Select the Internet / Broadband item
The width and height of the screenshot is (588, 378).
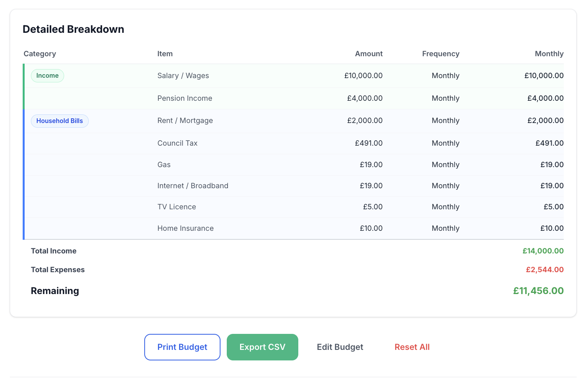click(x=193, y=186)
